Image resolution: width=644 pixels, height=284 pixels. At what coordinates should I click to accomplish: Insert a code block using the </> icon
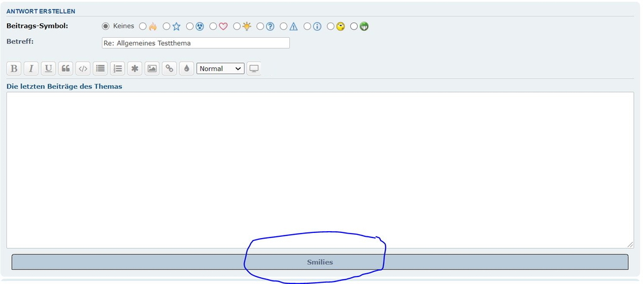[83, 69]
